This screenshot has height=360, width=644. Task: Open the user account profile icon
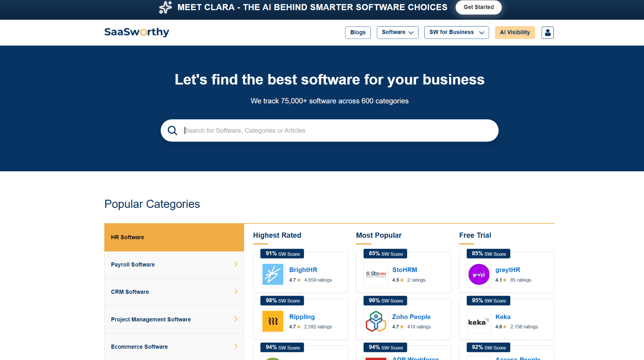pos(547,33)
